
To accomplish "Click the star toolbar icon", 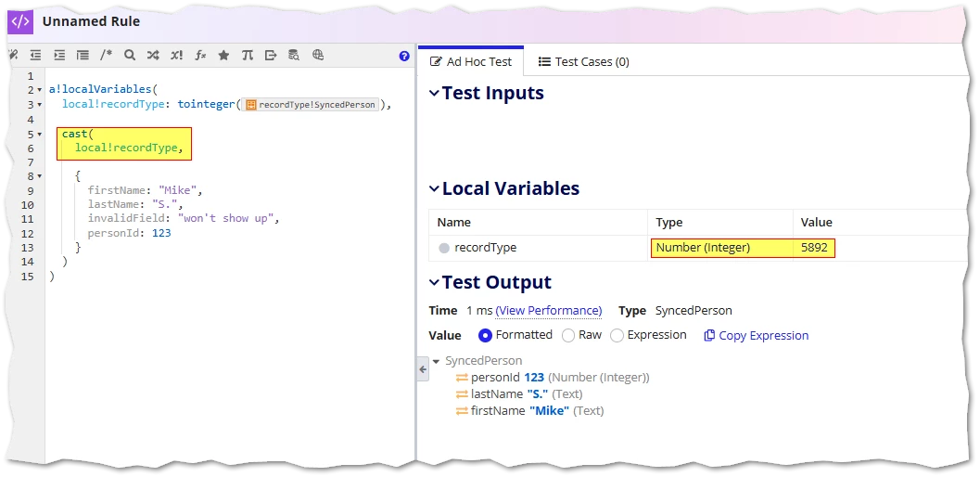I will [x=223, y=55].
